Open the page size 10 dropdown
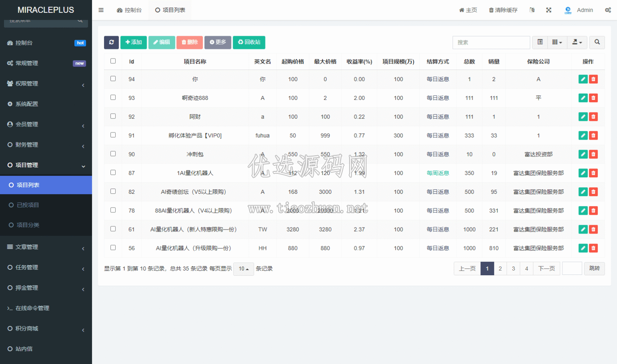The image size is (617, 364). coord(243,269)
